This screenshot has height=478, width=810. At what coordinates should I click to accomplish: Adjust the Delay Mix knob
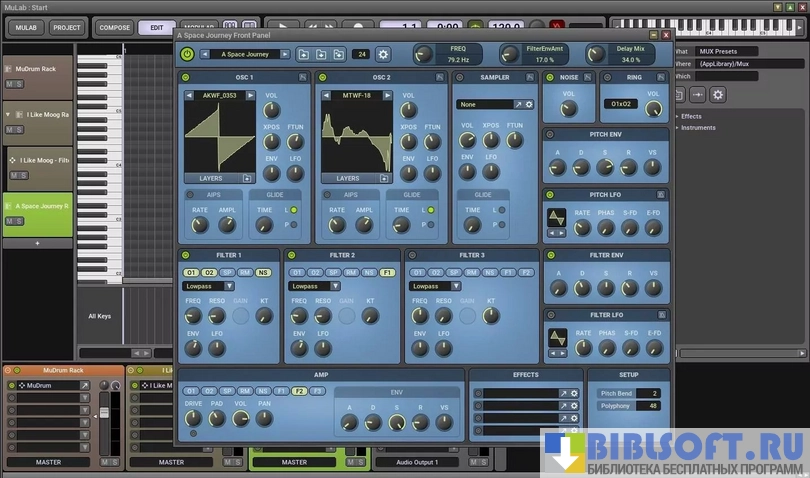pyautogui.click(x=598, y=54)
